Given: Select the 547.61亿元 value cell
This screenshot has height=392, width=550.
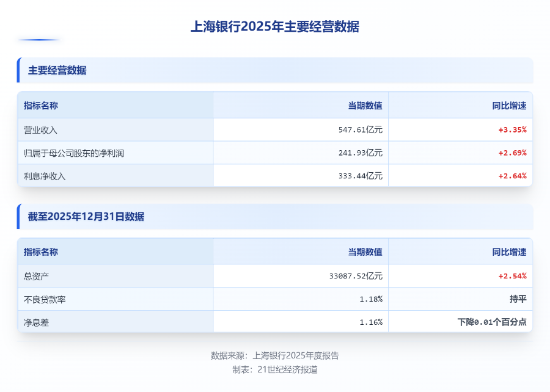Looking at the screenshot, I should (x=360, y=130).
